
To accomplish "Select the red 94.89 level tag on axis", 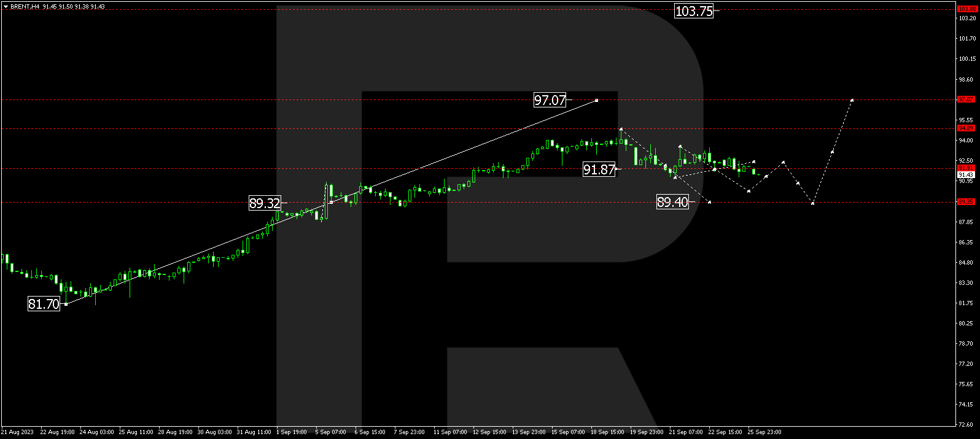I will pos(966,128).
